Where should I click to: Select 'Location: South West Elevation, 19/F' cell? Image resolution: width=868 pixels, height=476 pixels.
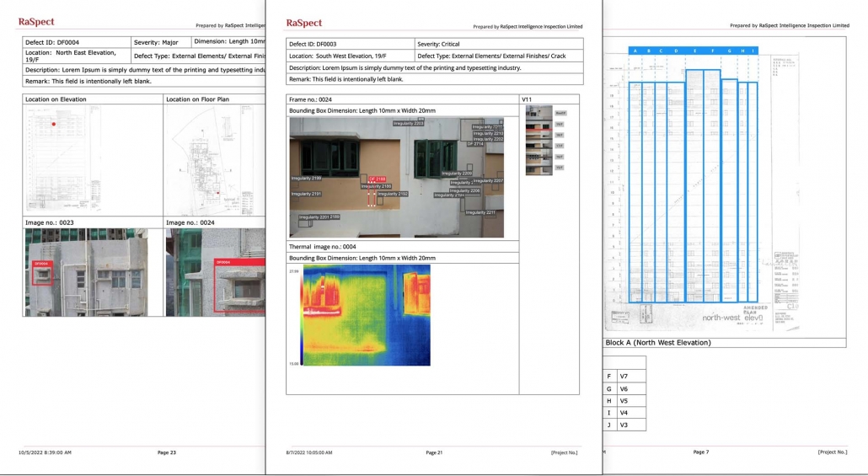351,56
